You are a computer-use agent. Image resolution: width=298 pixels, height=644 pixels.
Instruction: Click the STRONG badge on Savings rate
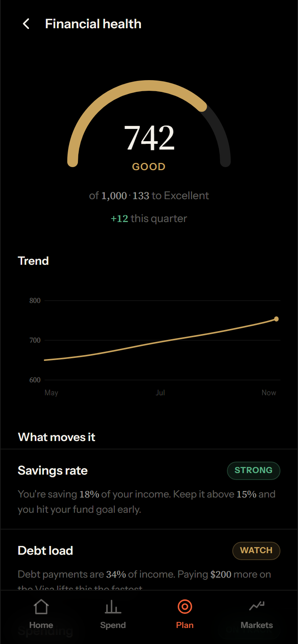(x=254, y=470)
